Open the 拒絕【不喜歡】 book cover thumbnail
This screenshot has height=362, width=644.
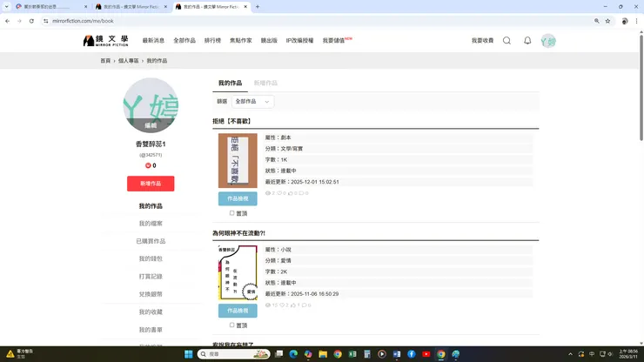(238, 161)
